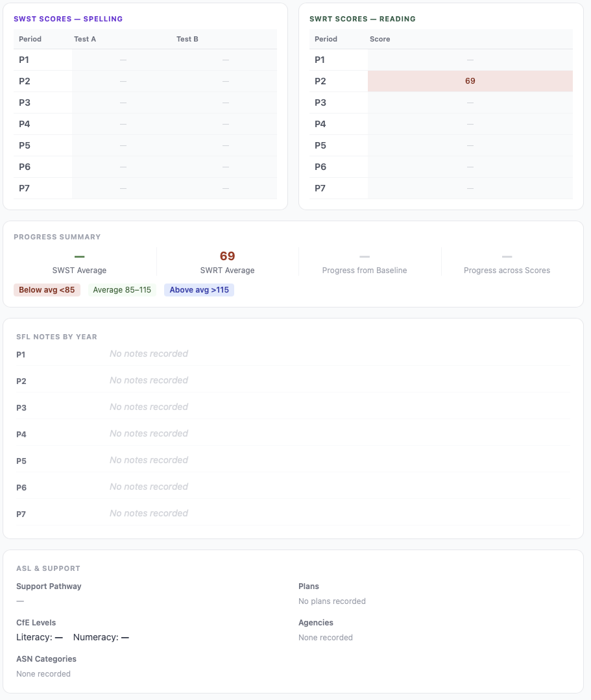Select the Below avg <85 legend badge
Viewport: 591px width, 700px height.
pos(47,290)
